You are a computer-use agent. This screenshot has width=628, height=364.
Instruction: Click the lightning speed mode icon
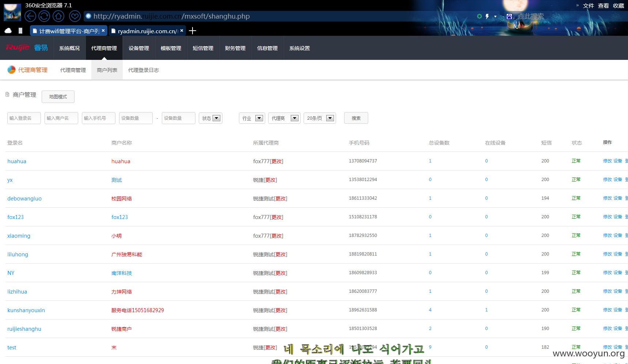pos(487,16)
